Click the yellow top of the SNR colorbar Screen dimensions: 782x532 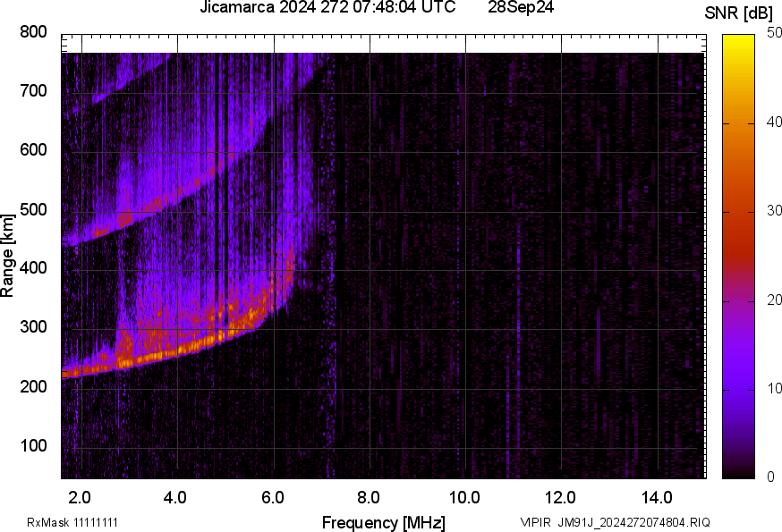(x=737, y=40)
